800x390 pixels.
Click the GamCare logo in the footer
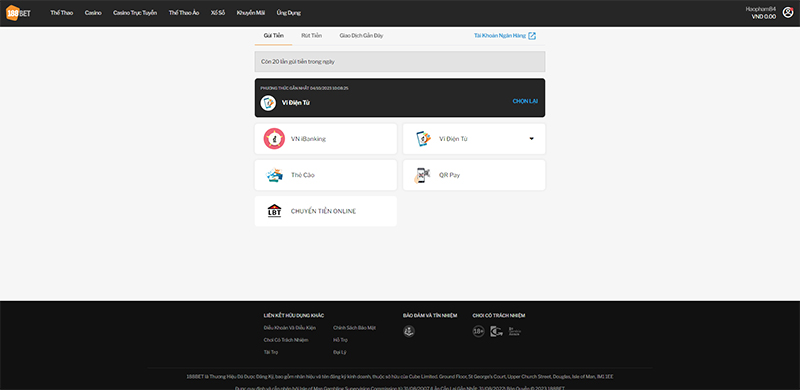[x=496, y=331]
